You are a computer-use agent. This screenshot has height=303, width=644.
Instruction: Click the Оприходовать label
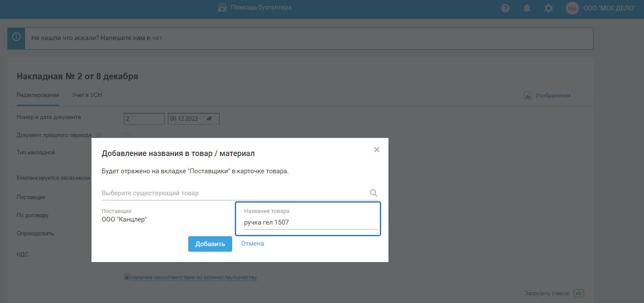pyautogui.click(x=35, y=233)
